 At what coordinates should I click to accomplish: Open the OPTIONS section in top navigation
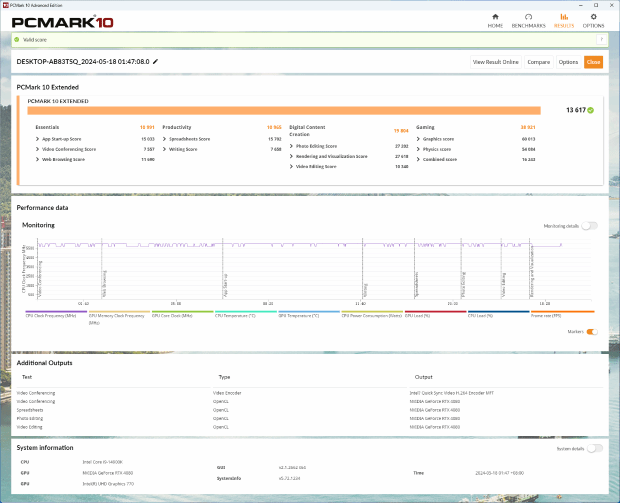[593, 21]
